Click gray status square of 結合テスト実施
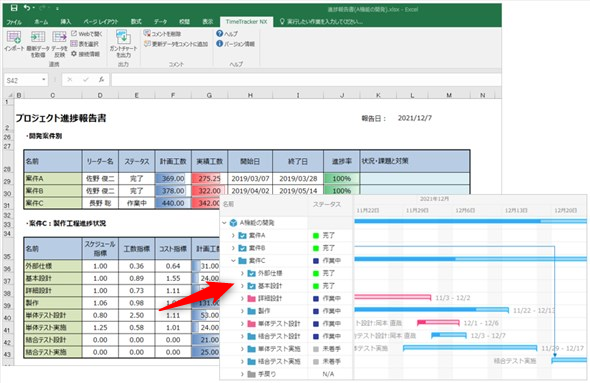The image size is (590, 383). pyautogui.click(x=316, y=362)
